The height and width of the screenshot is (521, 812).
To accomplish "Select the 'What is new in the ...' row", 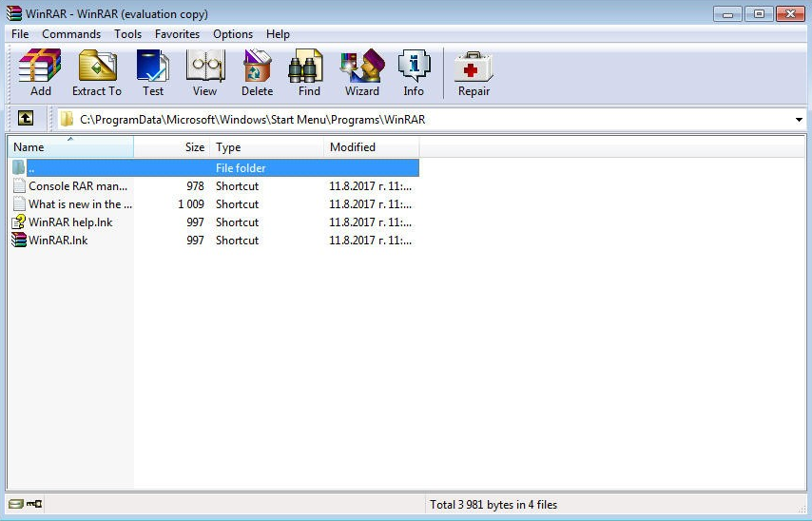I will tap(214, 204).
